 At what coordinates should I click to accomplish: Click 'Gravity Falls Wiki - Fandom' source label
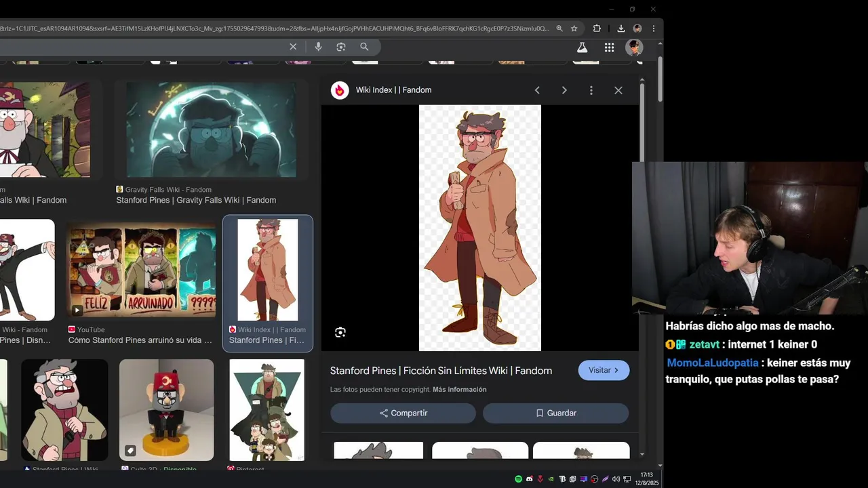tap(168, 190)
